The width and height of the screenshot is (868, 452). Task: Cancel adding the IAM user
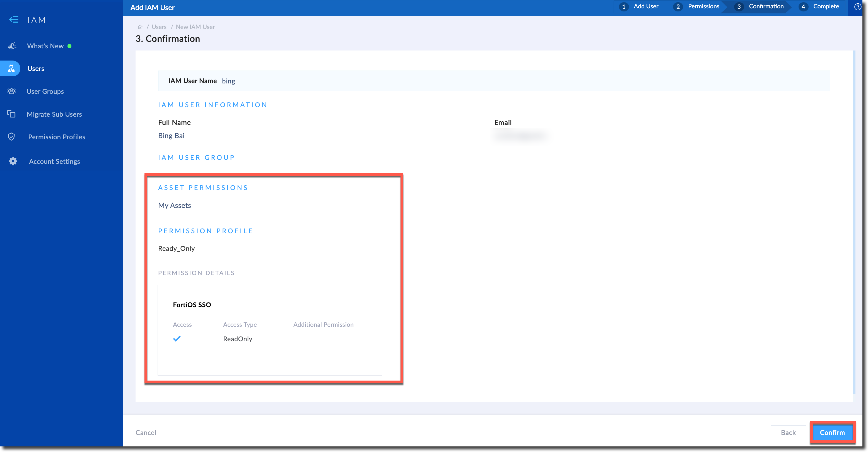[146, 432]
